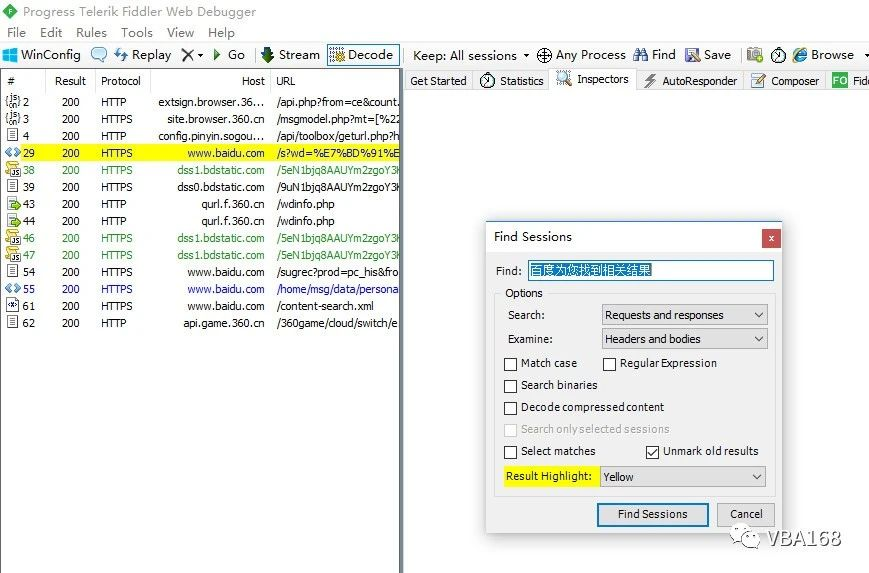The width and height of the screenshot is (869, 573).
Task: Click the Any Process target icon
Action: [544, 55]
